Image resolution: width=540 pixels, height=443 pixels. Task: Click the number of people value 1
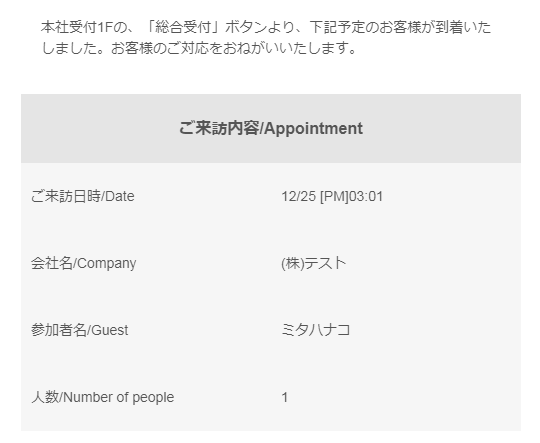click(x=284, y=397)
